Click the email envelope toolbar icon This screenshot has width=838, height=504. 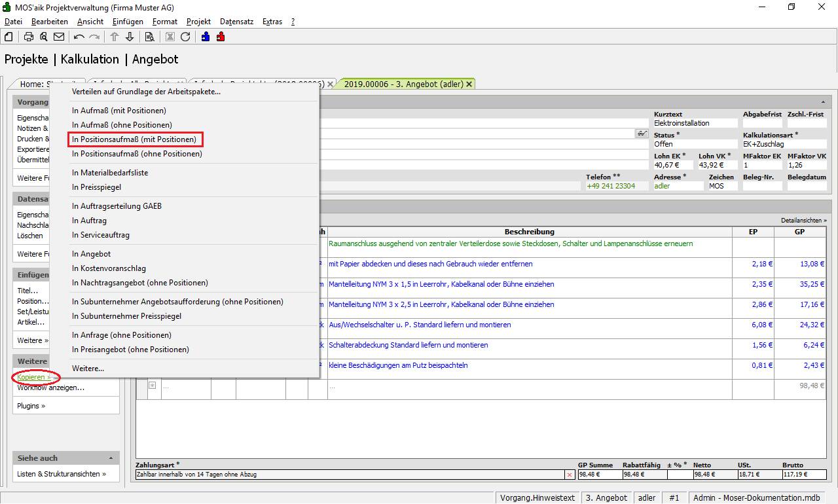tap(59, 37)
